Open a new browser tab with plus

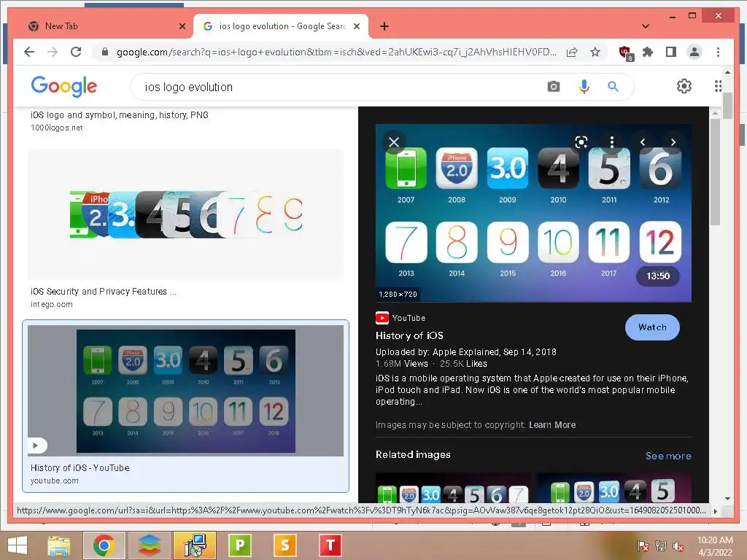pos(384,26)
